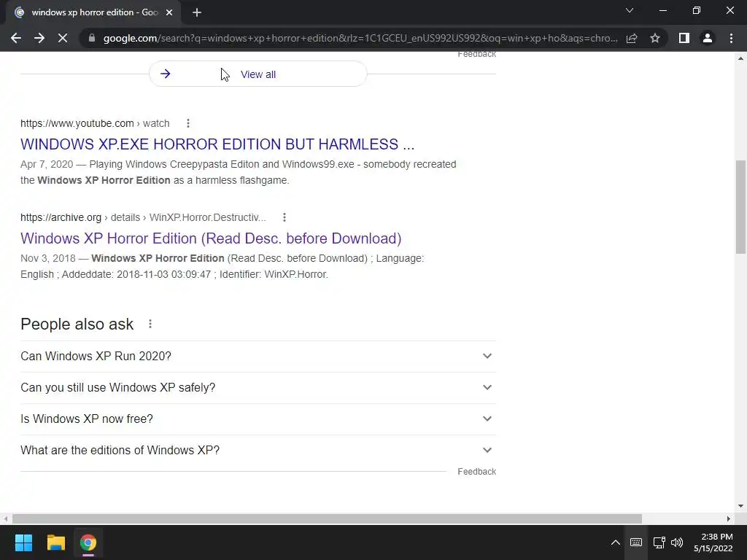Open options for the YouTube result
This screenshot has height=560, width=747.
pyautogui.click(x=188, y=123)
